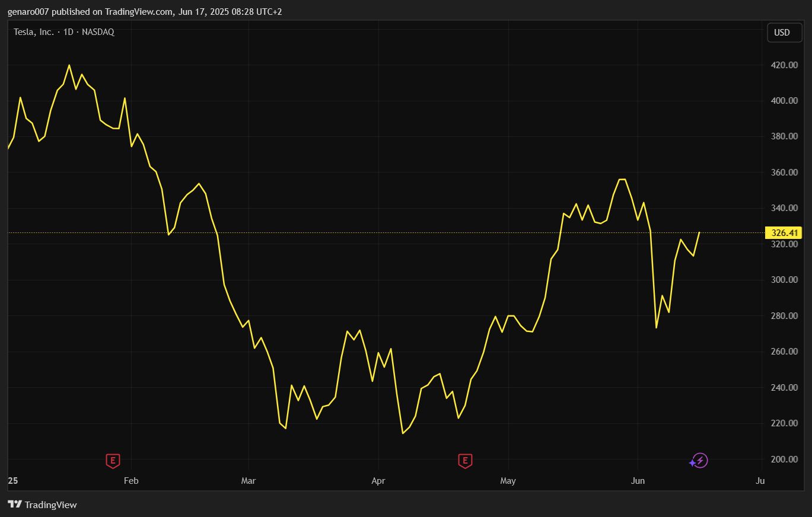812x517 pixels.
Task: Open the USD currency selector
Action: pos(784,33)
